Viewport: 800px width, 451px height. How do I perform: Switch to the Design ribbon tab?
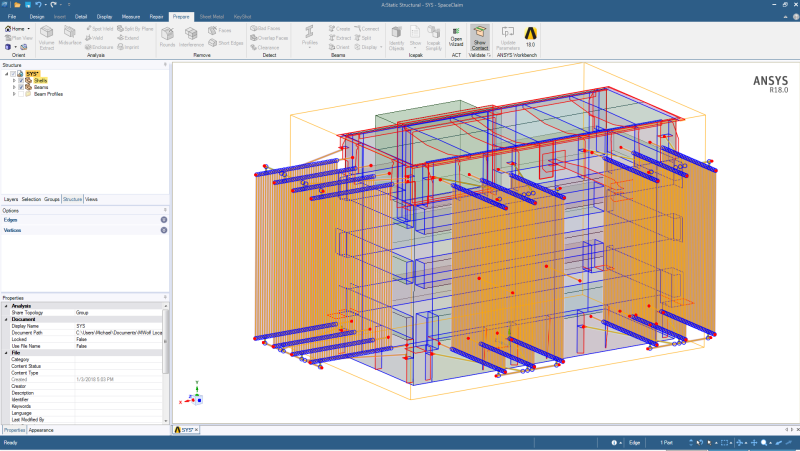[37, 17]
